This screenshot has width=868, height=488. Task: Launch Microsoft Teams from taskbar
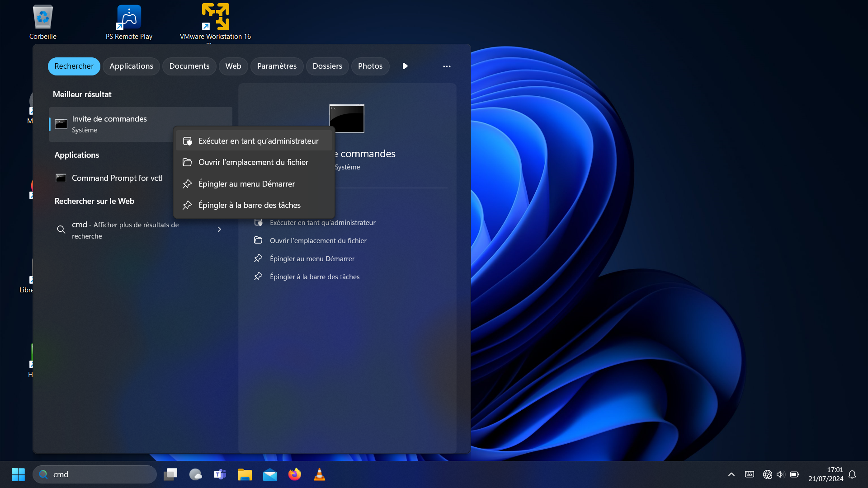(220, 474)
